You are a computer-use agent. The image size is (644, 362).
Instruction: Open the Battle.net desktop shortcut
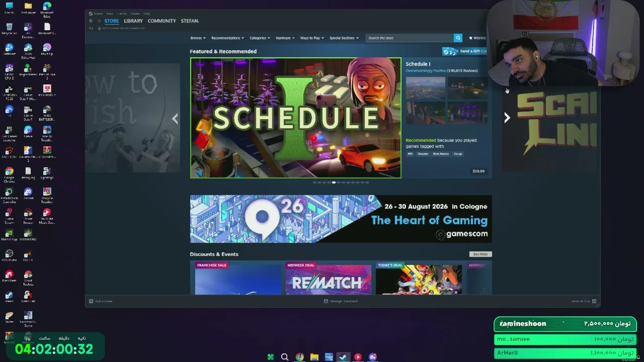tap(9, 49)
